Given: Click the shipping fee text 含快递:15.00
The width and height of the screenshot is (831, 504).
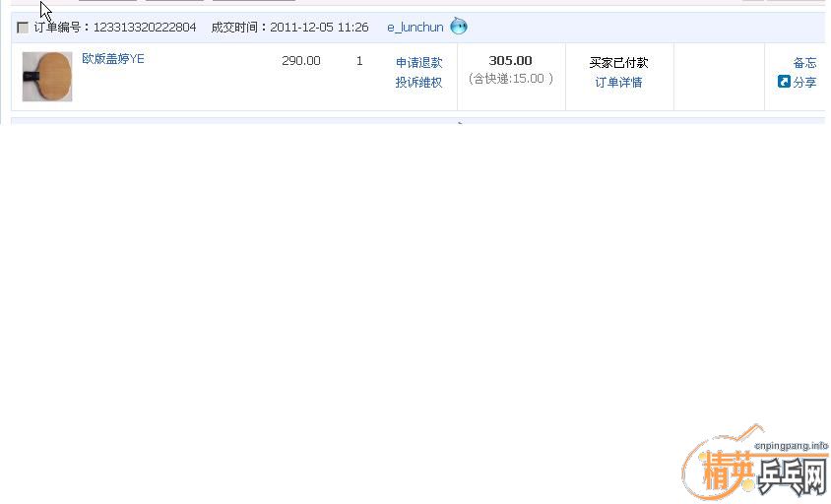Looking at the screenshot, I should [510, 79].
